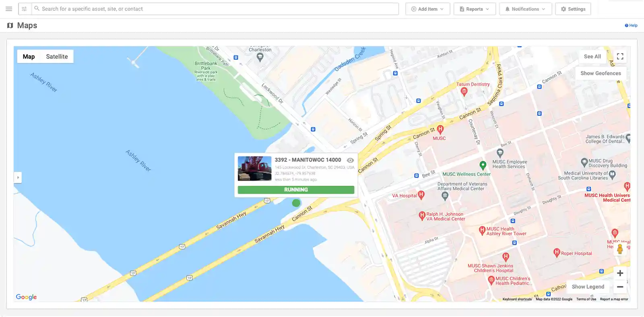Expand the Reports dropdown
The width and height of the screenshot is (644, 317).
point(475,9)
